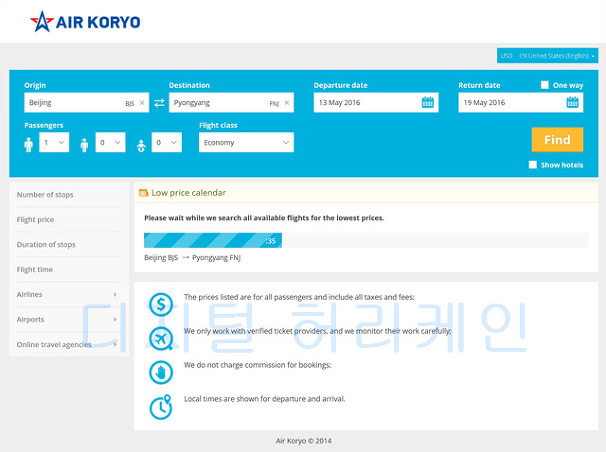Click the Air Koryo star logo
The width and height of the screenshot is (606, 452).
click(x=42, y=22)
